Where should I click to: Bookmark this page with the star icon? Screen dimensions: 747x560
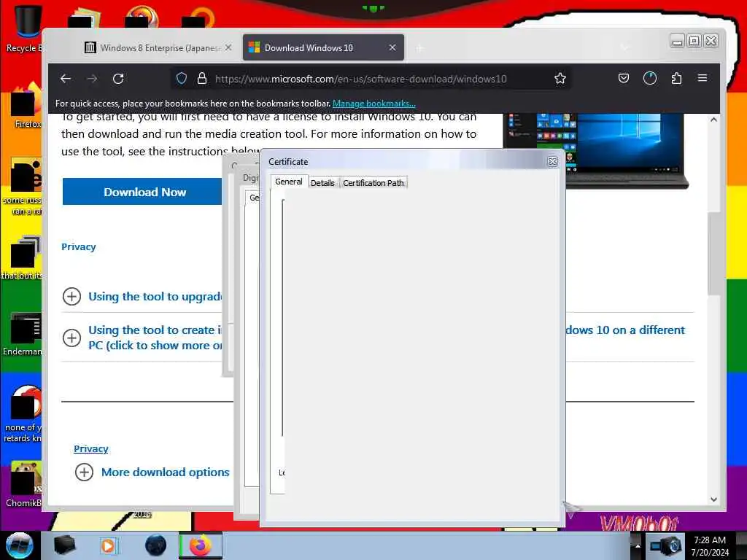[560, 79]
